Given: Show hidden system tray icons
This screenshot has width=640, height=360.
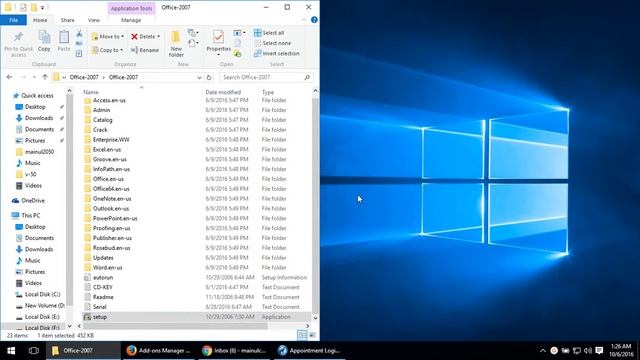Looking at the screenshot, I should 542,351.
